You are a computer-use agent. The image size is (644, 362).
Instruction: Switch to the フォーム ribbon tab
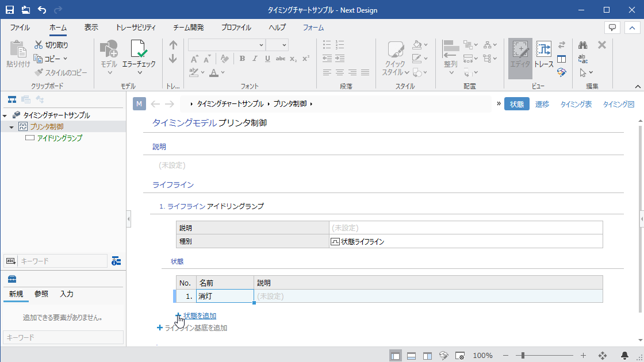(x=313, y=28)
